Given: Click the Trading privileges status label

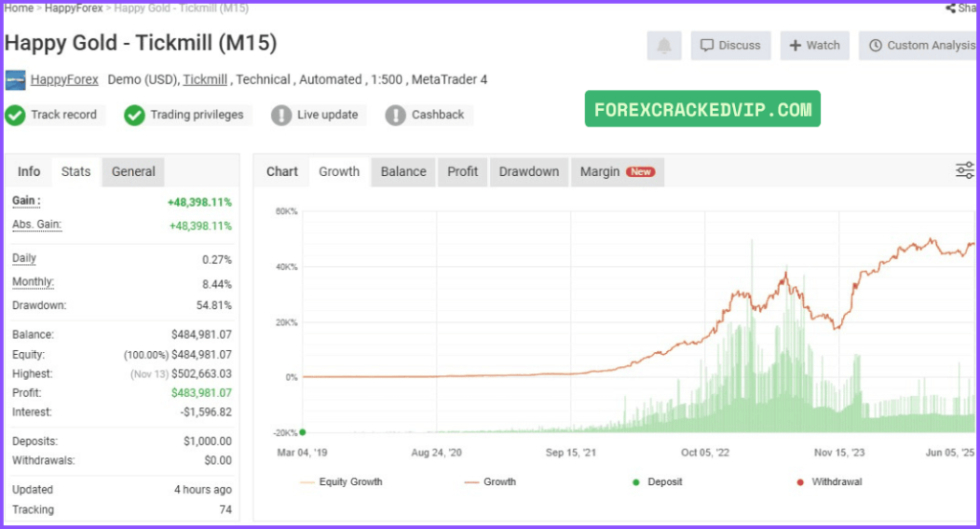Looking at the screenshot, I should (x=197, y=115).
